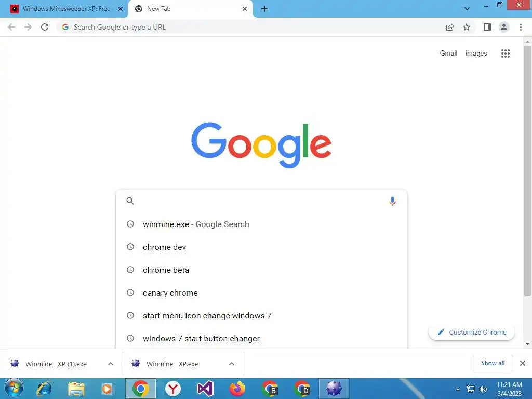The width and height of the screenshot is (532, 399).
Task: Open the Chrome three-dot menu
Action: (521, 27)
